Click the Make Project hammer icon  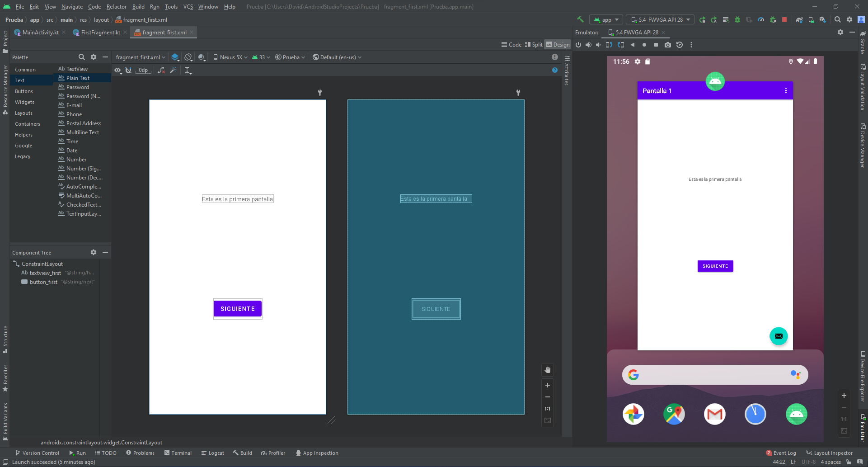point(580,19)
